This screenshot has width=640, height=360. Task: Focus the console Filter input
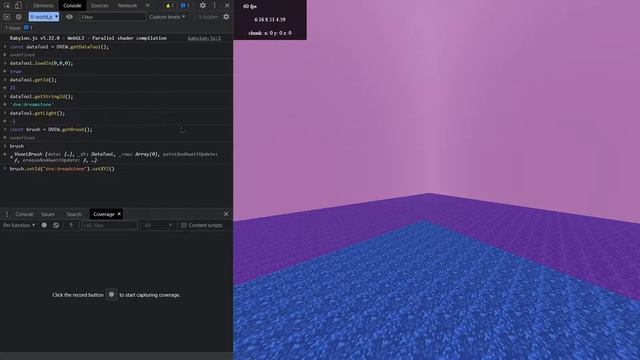coord(113,17)
